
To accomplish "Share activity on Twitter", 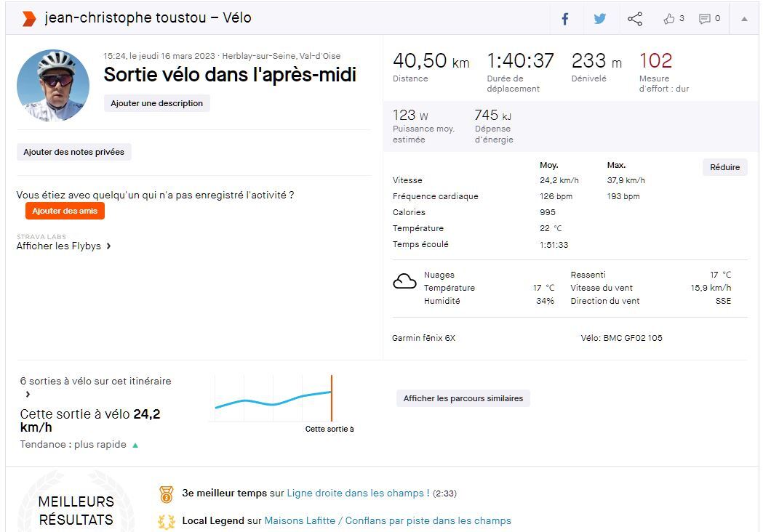I will pyautogui.click(x=599, y=19).
